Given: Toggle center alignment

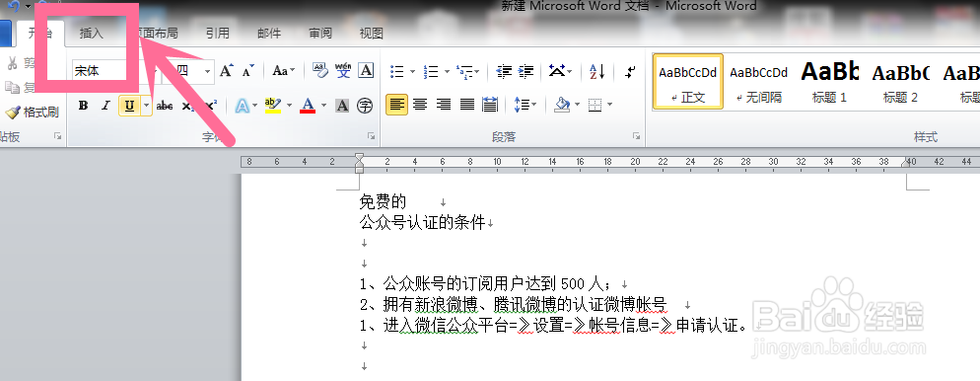Looking at the screenshot, I should 420,105.
